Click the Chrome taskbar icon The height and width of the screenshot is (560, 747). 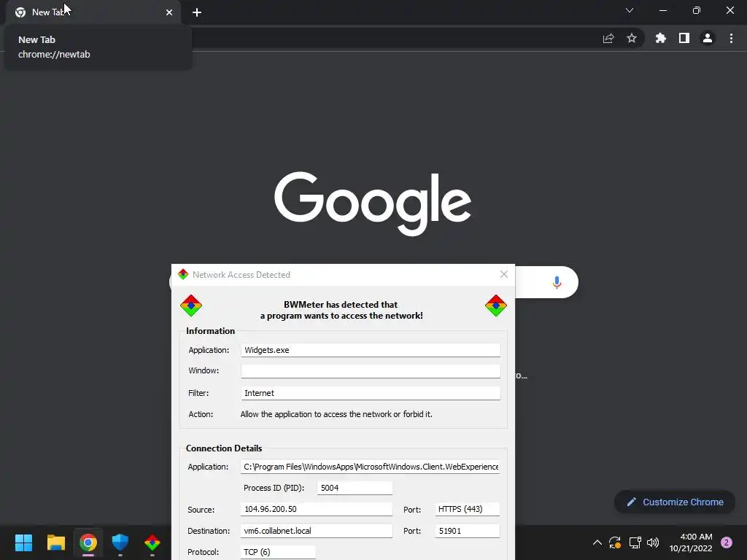(88, 542)
